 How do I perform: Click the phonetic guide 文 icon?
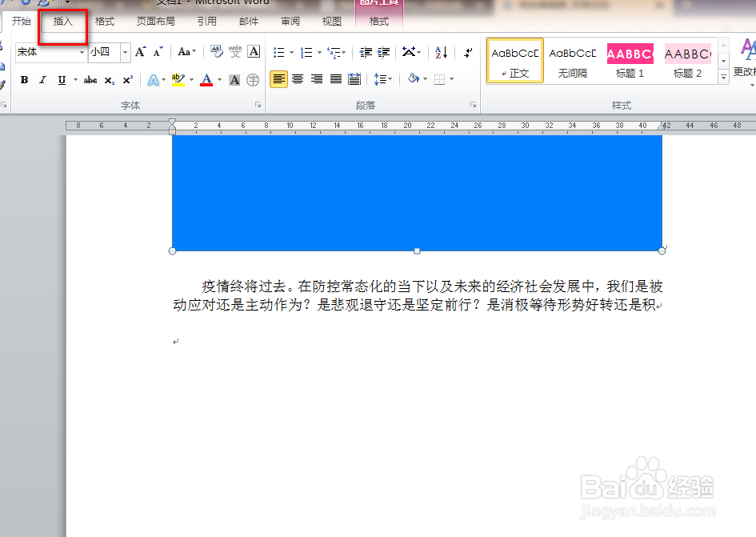tap(235, 52)
